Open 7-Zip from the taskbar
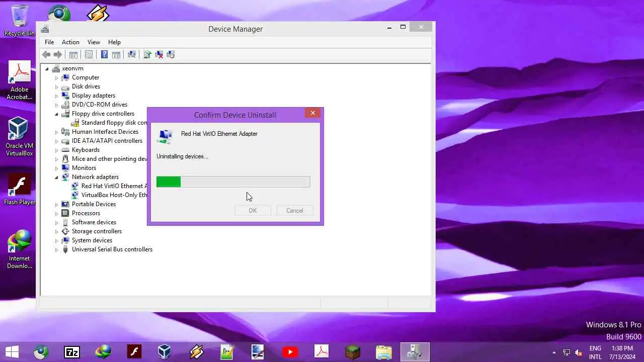The image size is (644, 362). click(72, 352)
